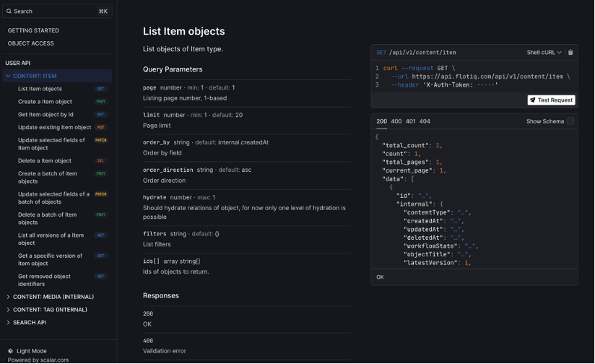Focus the Search input field
595x364 pixels.
tap(57, 12)
